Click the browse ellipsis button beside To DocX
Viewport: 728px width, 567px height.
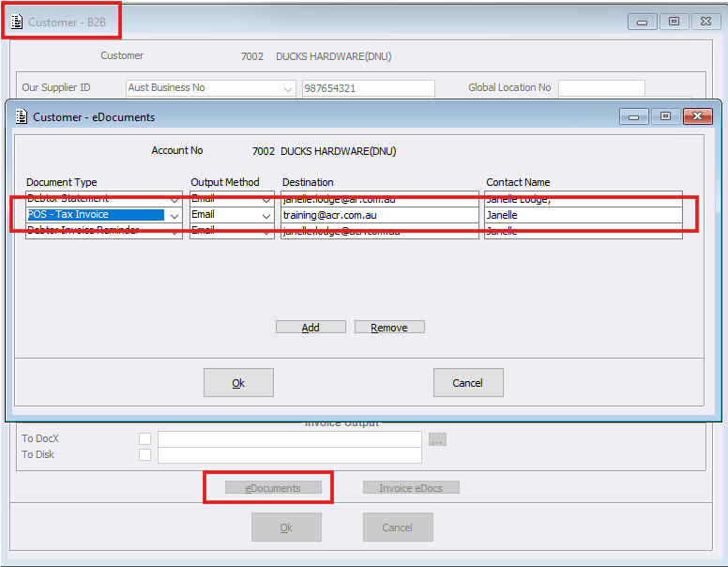(x=437, y=439)
